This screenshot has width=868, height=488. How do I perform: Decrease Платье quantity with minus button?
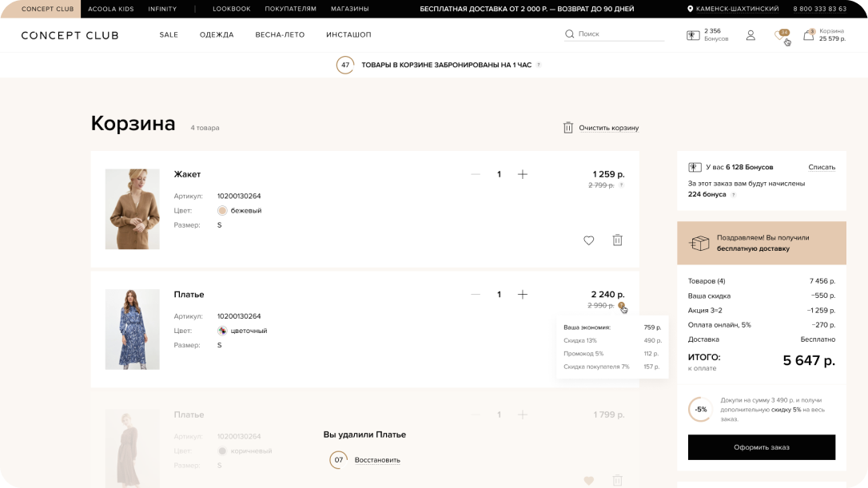click(476, 295)
